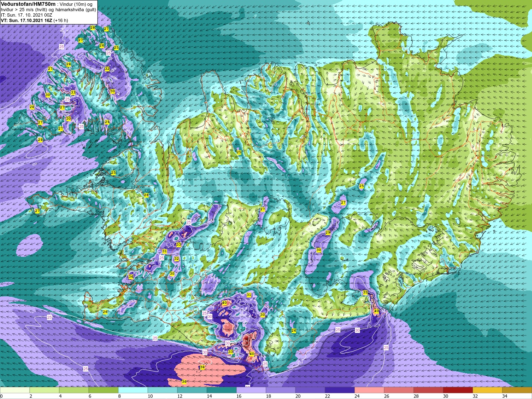532x399 pixels.
Task: Click the pink 24–26 legend swatch
Action: coord(369,390)
